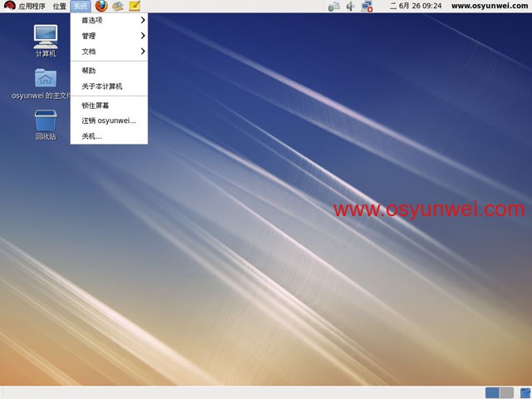Open the yellow notes launcher icon
Image resolution: width=532 pixels, height=399 pixels.
[135, 6]
